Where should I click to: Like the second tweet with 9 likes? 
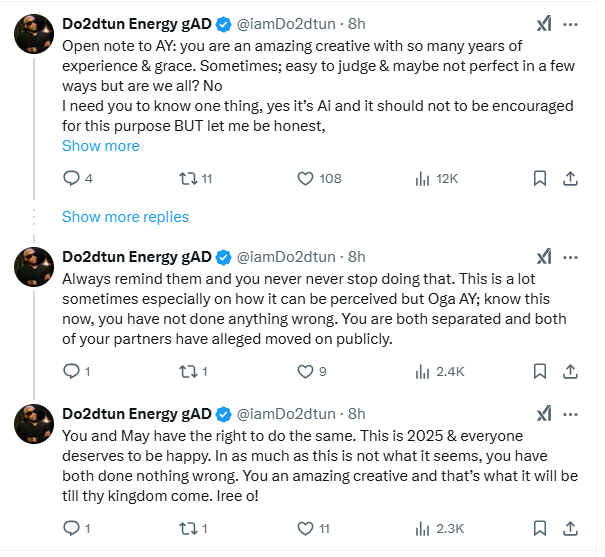coord(307,371)
